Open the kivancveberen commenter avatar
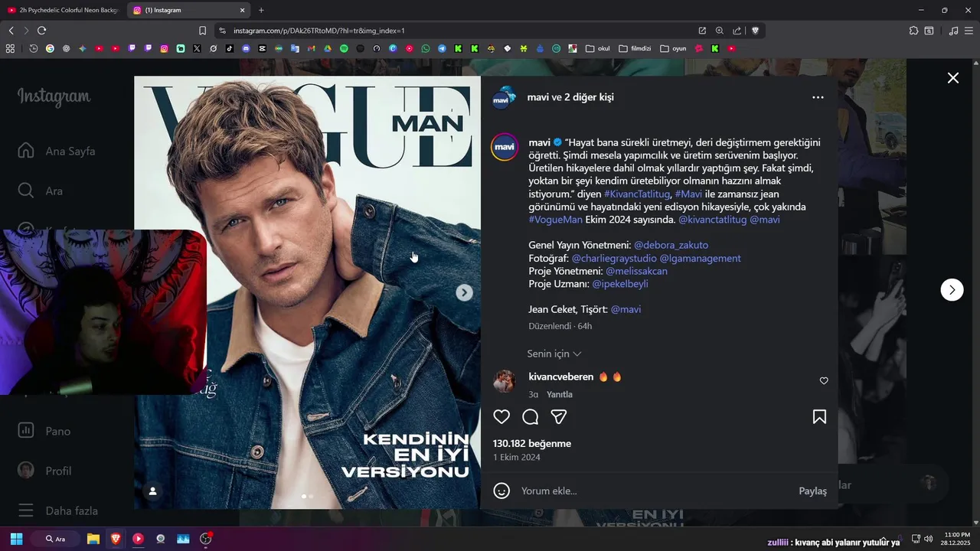The height and width of the screenshot is (551, 980). coord(505,380)
